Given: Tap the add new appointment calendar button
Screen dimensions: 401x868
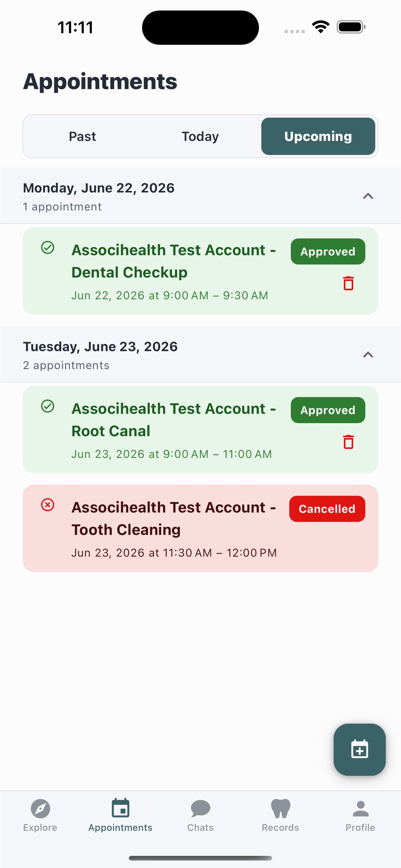Looking at the screenshot, I should click(359, 749).
